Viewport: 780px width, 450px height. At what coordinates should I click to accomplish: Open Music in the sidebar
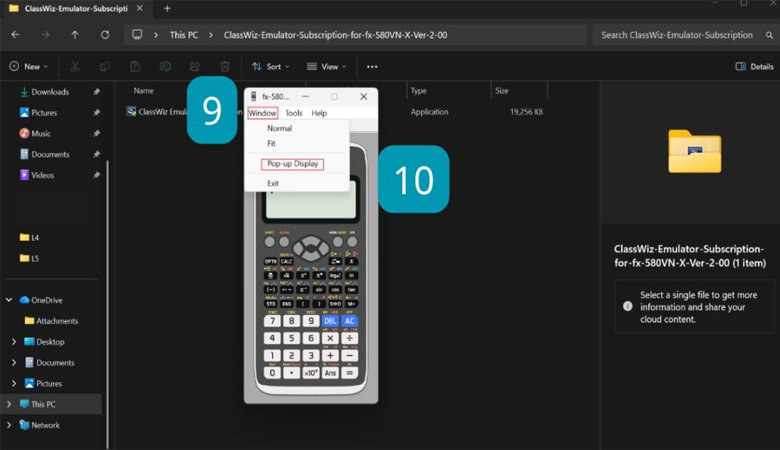pyautogui.click(x=41, y=134)
